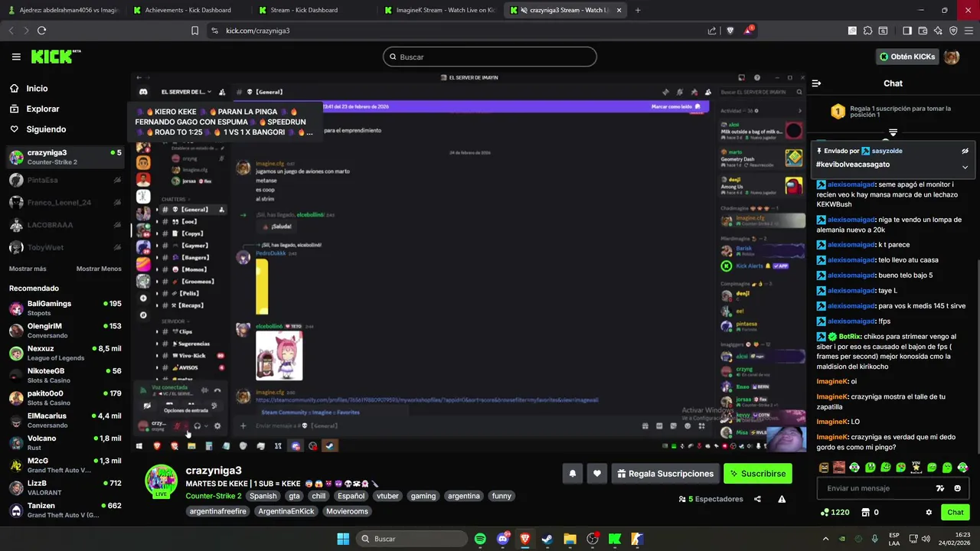
Task: Go to Inicio in sidebar
Action: (x=37, y=89)
